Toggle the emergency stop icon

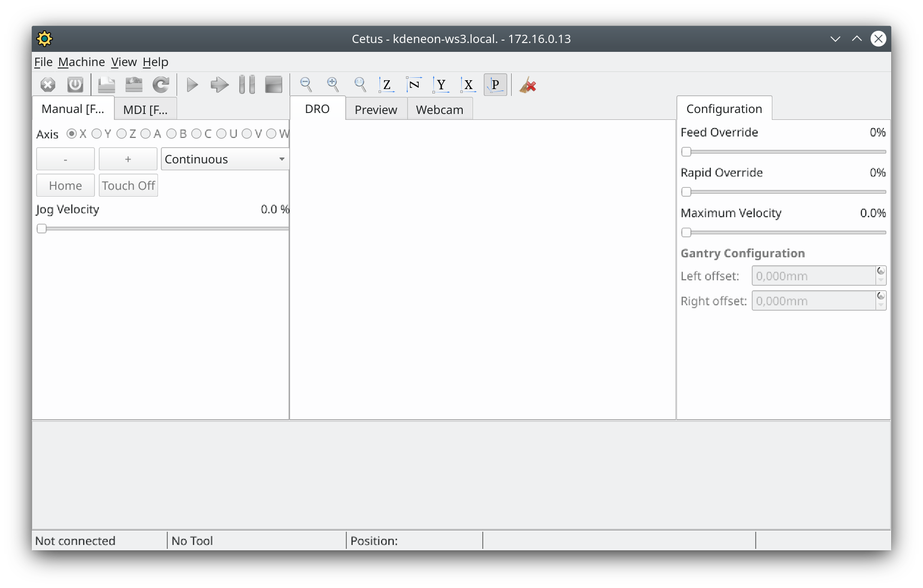47,84
